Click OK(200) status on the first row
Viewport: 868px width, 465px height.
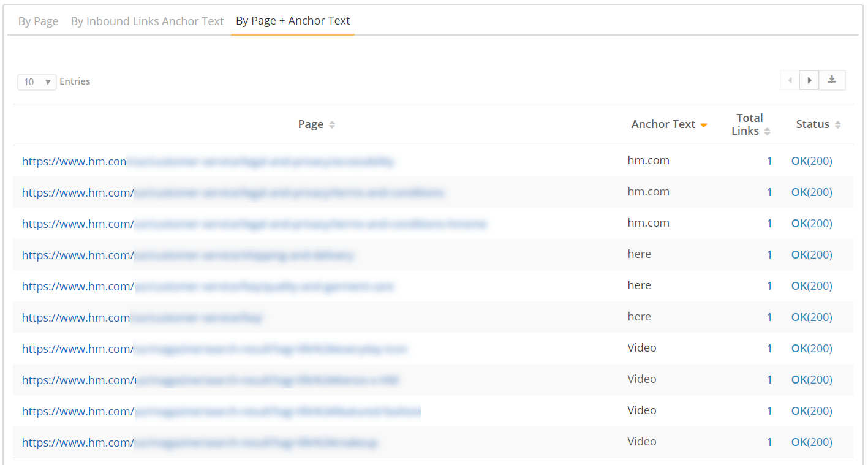pyautogui.click(x=811, y=161)
